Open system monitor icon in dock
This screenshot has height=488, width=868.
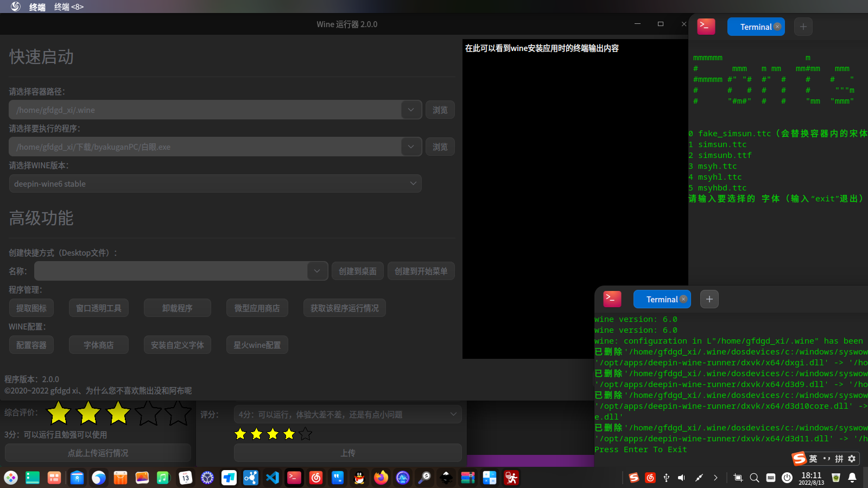coord(403,478)
